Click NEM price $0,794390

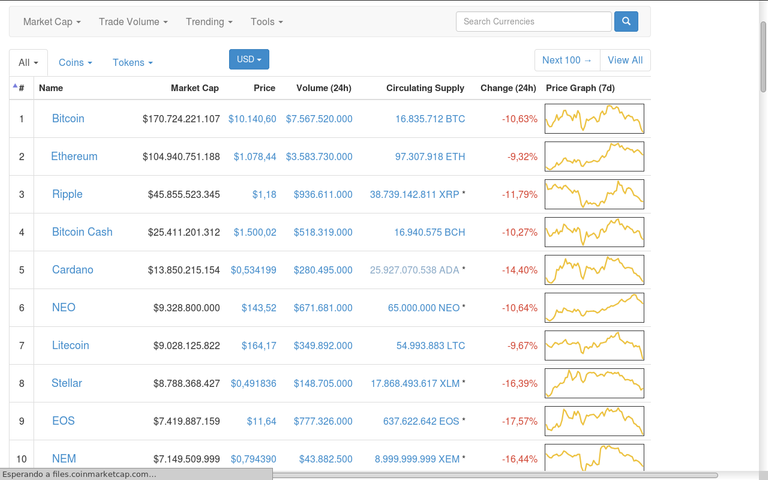tap(253, 459)
